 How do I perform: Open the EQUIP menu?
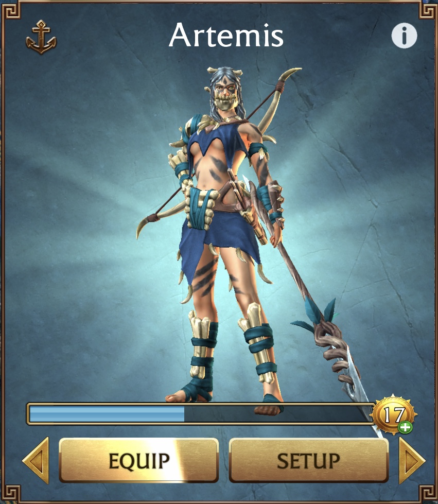click(x=139, y=460)
